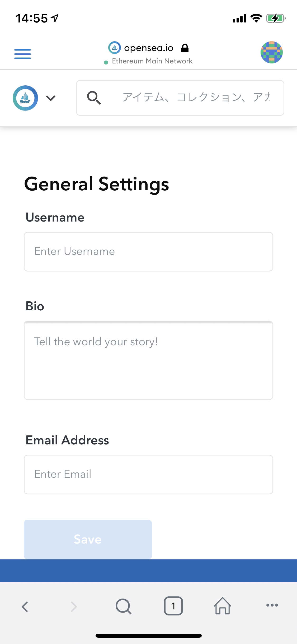Image resolution: width=297 pixels, height=644 pixels.
Task: Tap the blue banner below Save
Action: click(x=148, y=571)
